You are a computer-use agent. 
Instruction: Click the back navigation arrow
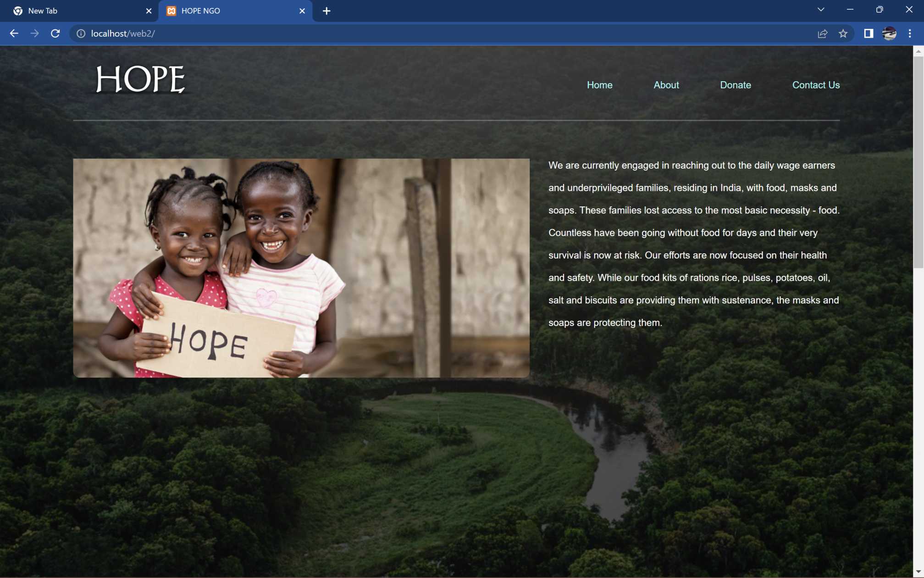click(x=15, y=33)
